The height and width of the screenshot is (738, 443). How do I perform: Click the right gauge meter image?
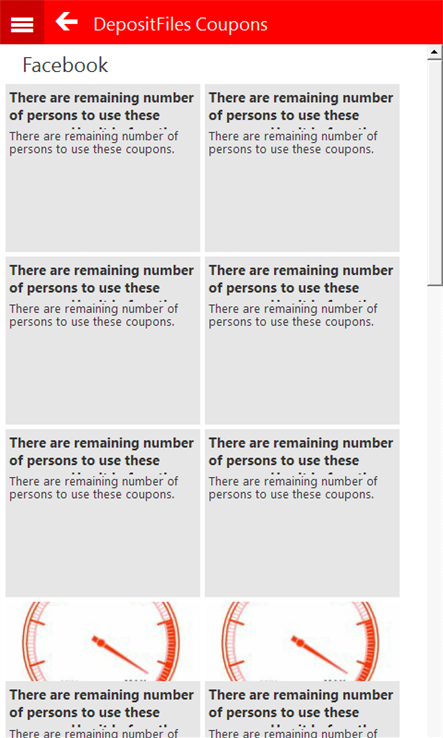(302, 641)
